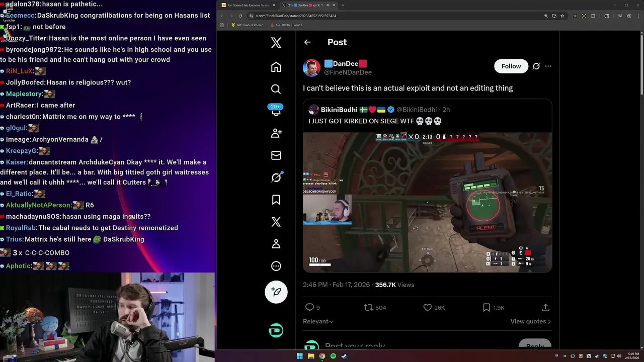The height and width of the screenshot is (362, 644).
Task: Open the browser extensions puzzle icon
Action: [x=593, y=16]
